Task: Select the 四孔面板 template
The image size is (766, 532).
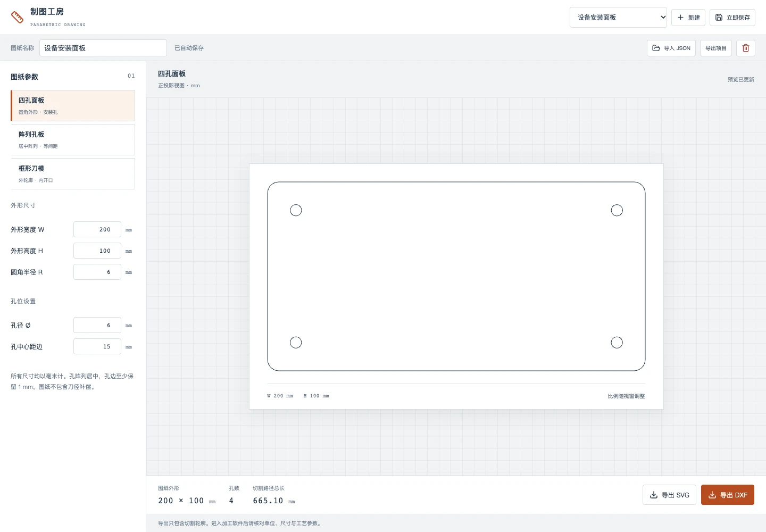Action: [x=73, y=105]
